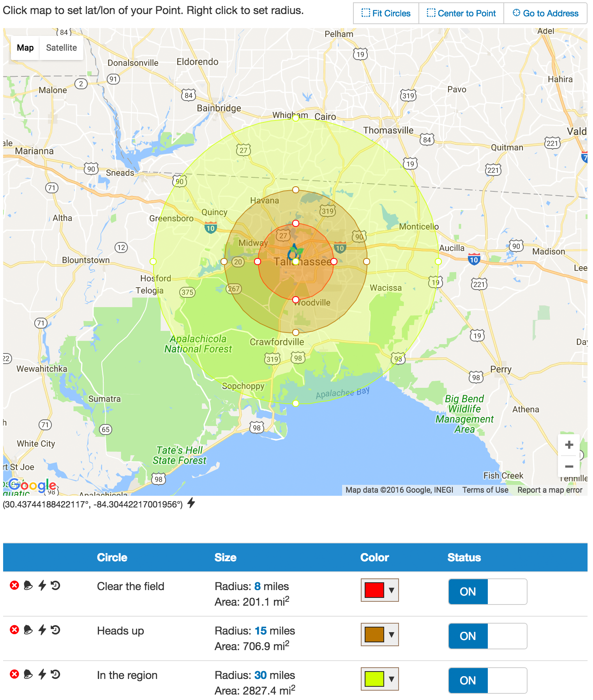Click the Quincy label on the map
Viewport: 593px width, 700px height.
[214, 212]
